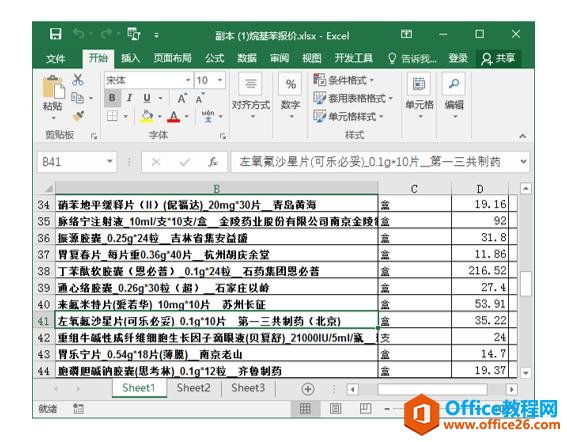Open the 单元格 cells group
The width and height of the screenshot is (567, 442).
(x=419, y=96)
